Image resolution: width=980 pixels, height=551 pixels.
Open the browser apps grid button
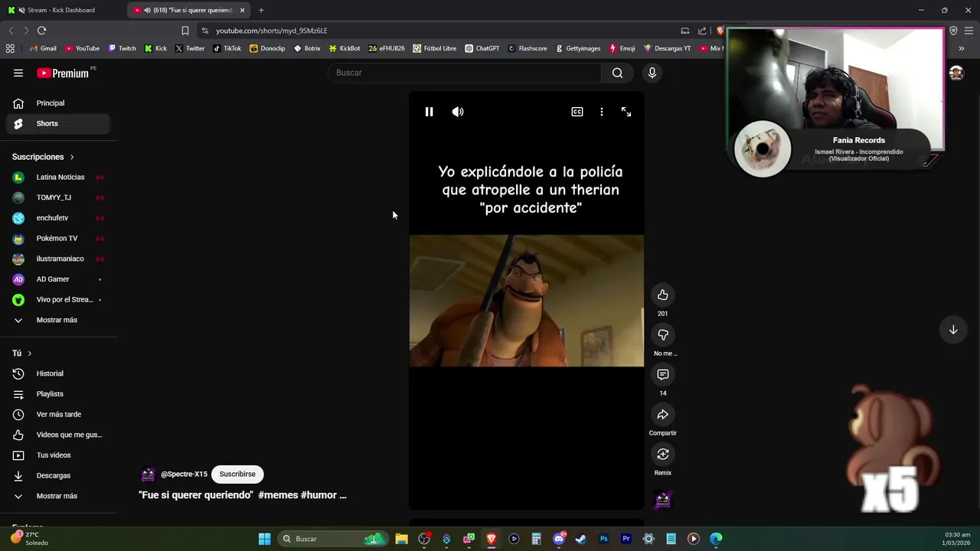coord(10,48)
